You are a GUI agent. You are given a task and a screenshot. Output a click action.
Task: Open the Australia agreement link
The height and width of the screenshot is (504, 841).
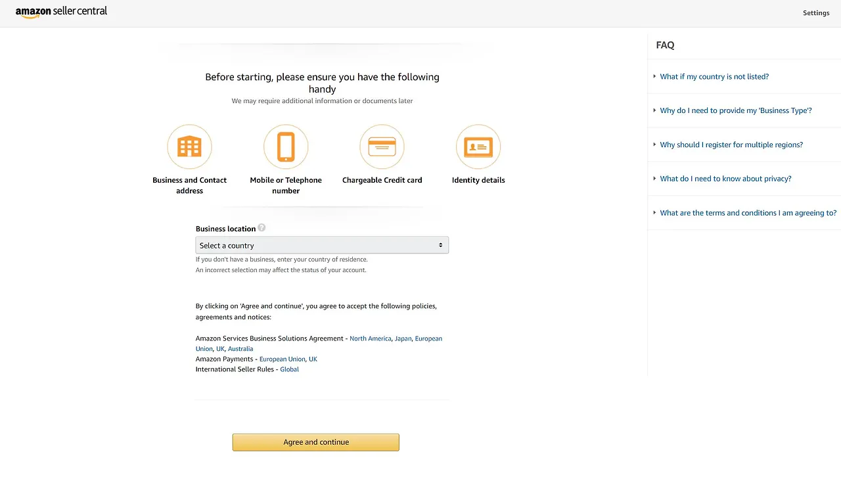240,349
